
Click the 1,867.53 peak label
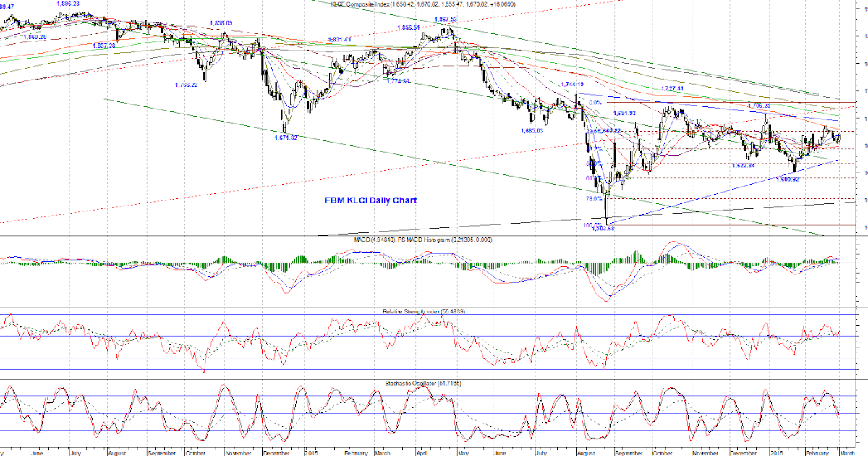coord(446,20)
